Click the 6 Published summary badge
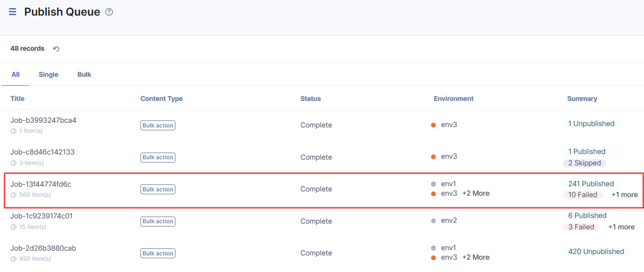Image resolution: width=644 pixels, height=272 pixels. (587, 216)
